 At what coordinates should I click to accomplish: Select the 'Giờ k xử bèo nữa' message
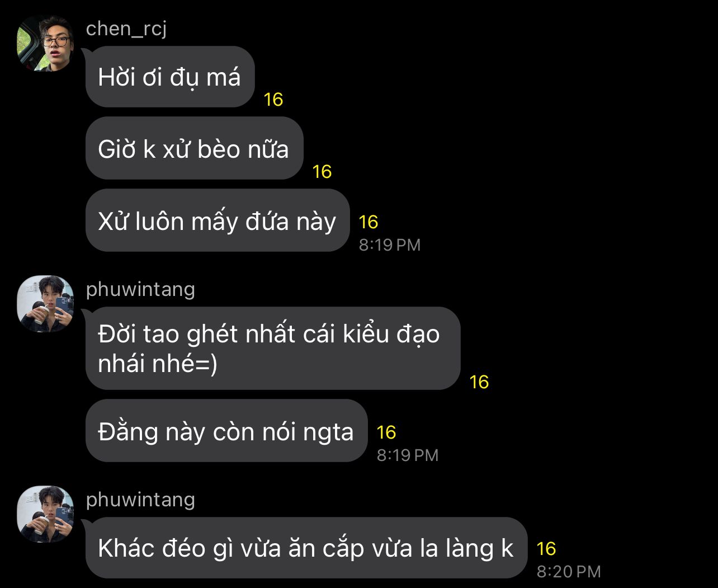[x=194, y=148]
